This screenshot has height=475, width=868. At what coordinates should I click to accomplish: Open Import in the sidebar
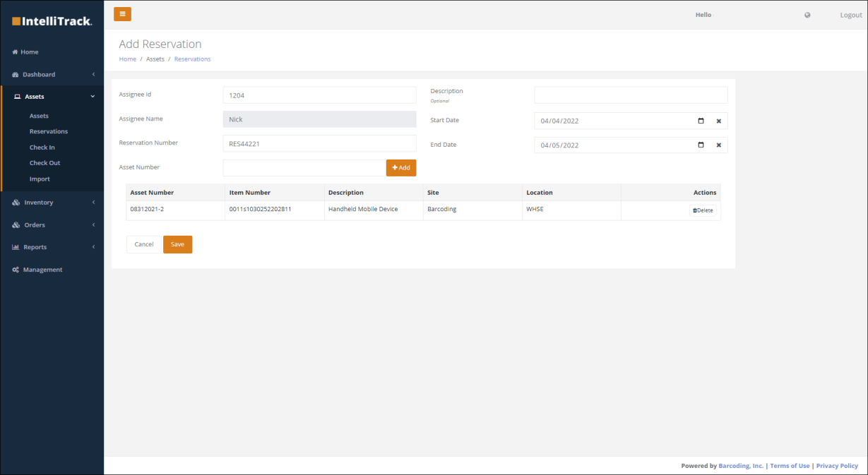(x=40, y=179)
